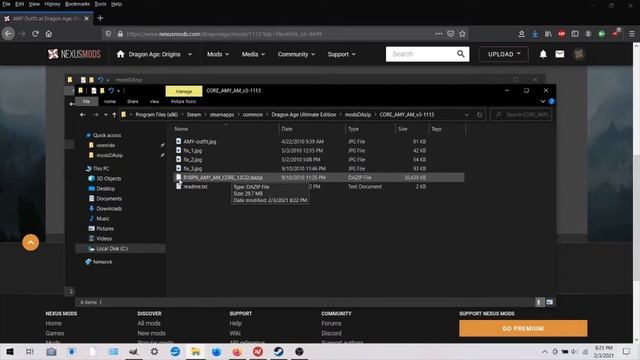
Task: Click the Manage contextual tab
Action: [x=184, y=91]
